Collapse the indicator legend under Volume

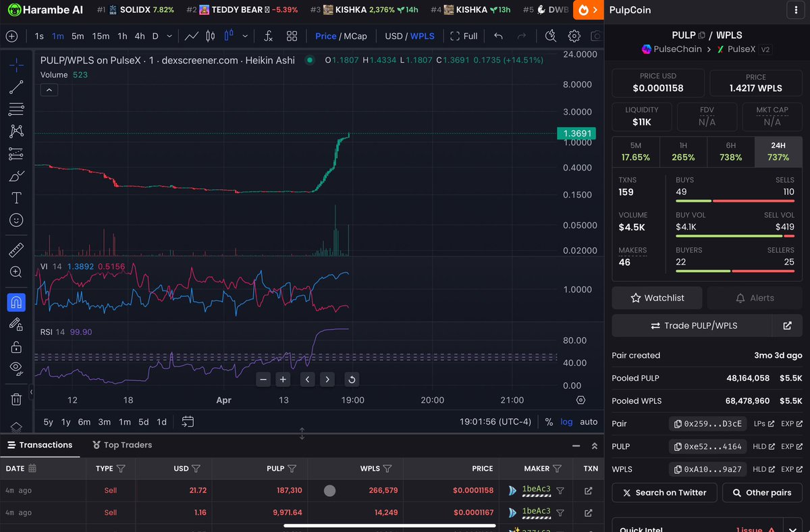pyautogui.click(x=49, y=89)
